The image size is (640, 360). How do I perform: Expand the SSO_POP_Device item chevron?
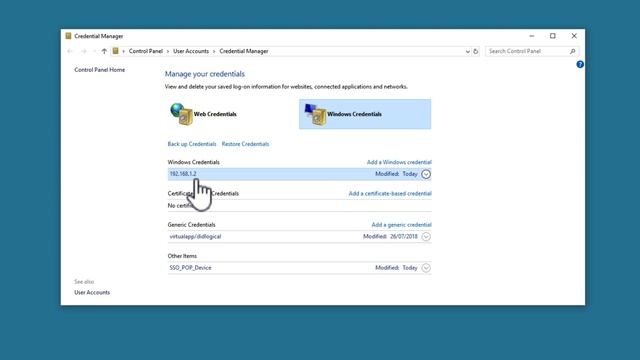(426, 268)
